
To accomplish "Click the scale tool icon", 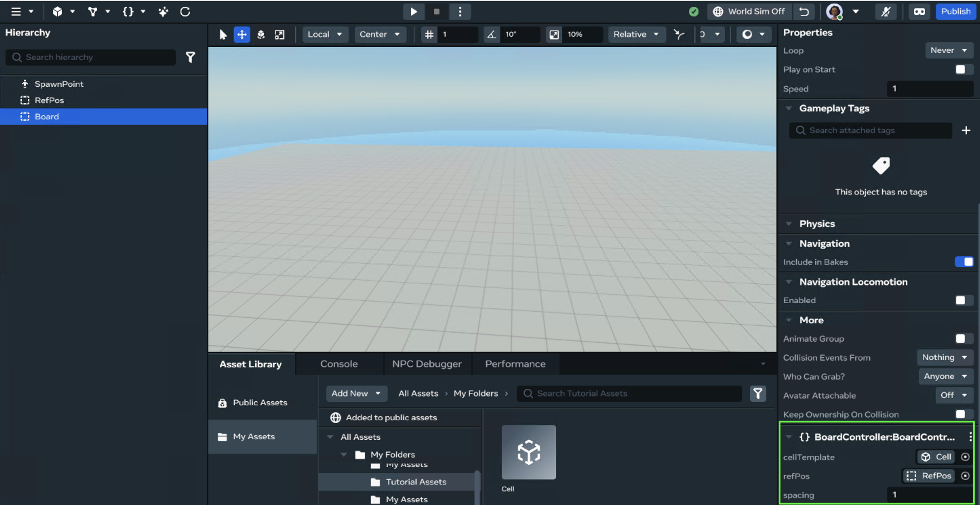I will 280,34.
